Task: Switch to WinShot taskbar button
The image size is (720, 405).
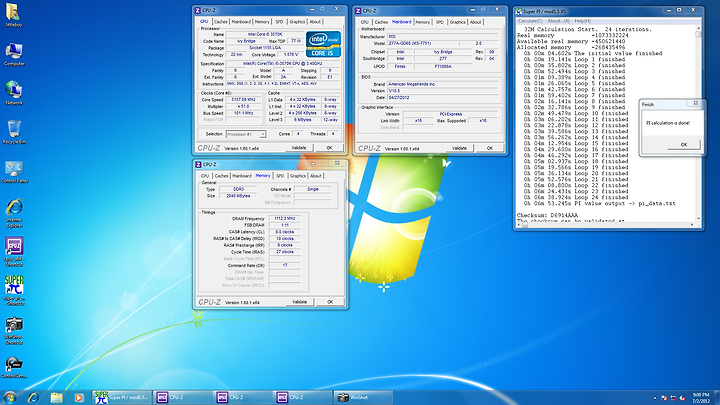Action: [x=363, y=397]
